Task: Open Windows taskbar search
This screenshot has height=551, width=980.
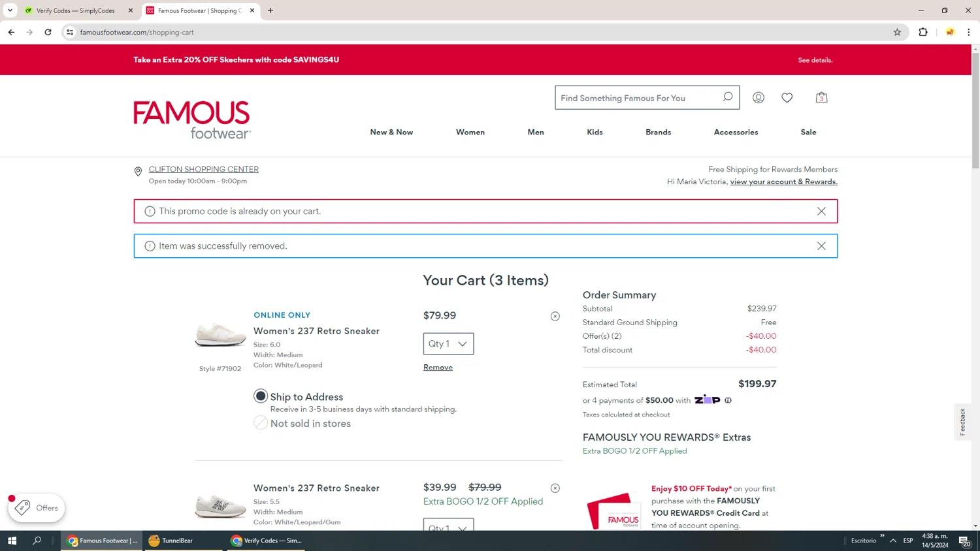Action: (x=37, y=541)
